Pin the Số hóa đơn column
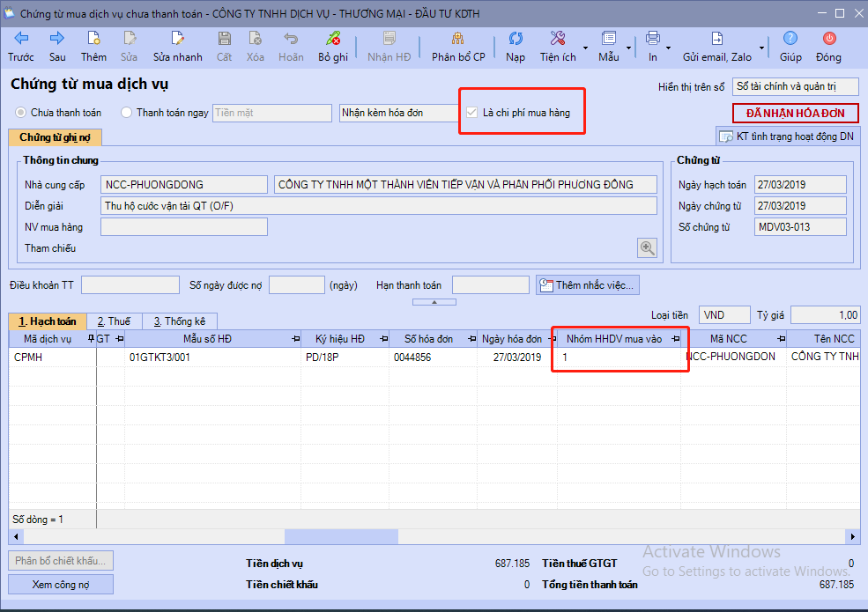Viewport: 868px width, 612px height. (x=471, y=339)
